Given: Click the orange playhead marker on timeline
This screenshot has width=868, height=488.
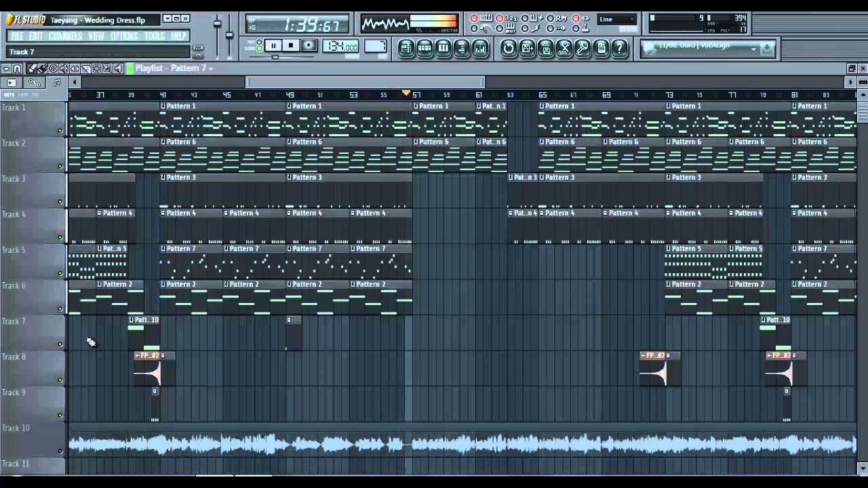Looking at the screenshot, I should click(406, 93).
